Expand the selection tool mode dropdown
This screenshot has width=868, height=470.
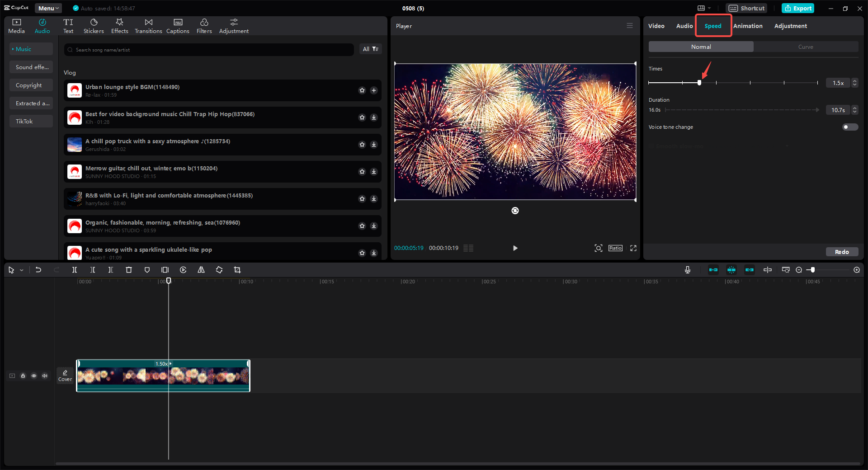tap(21, 270)
